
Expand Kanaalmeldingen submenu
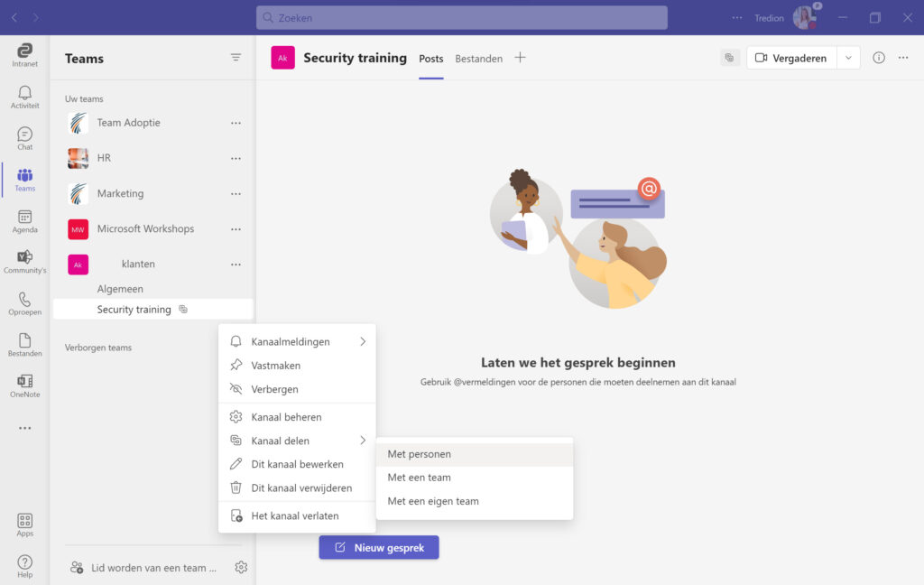297,341
